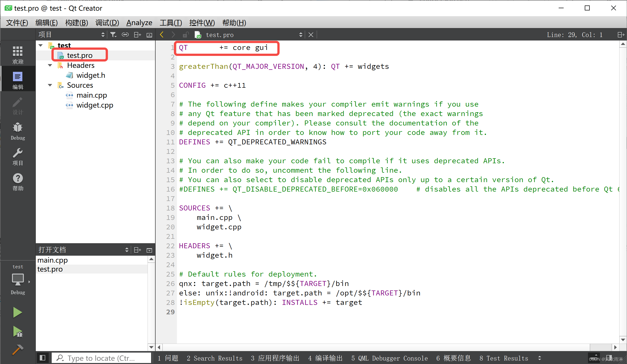Click the DEFINES keyword on line 11
The width and height of the screenshot is (627, 364).
coord(195,142)
